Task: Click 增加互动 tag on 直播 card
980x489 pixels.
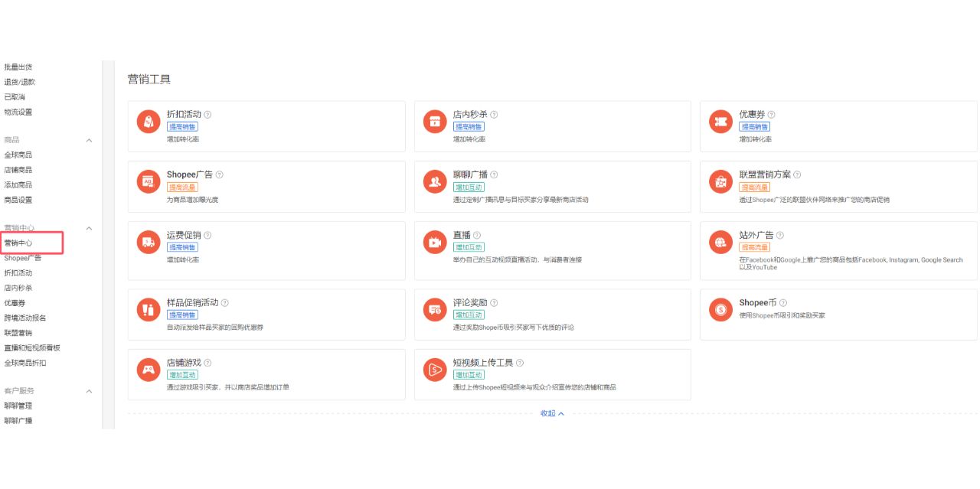Action: (x=469, y=247)
